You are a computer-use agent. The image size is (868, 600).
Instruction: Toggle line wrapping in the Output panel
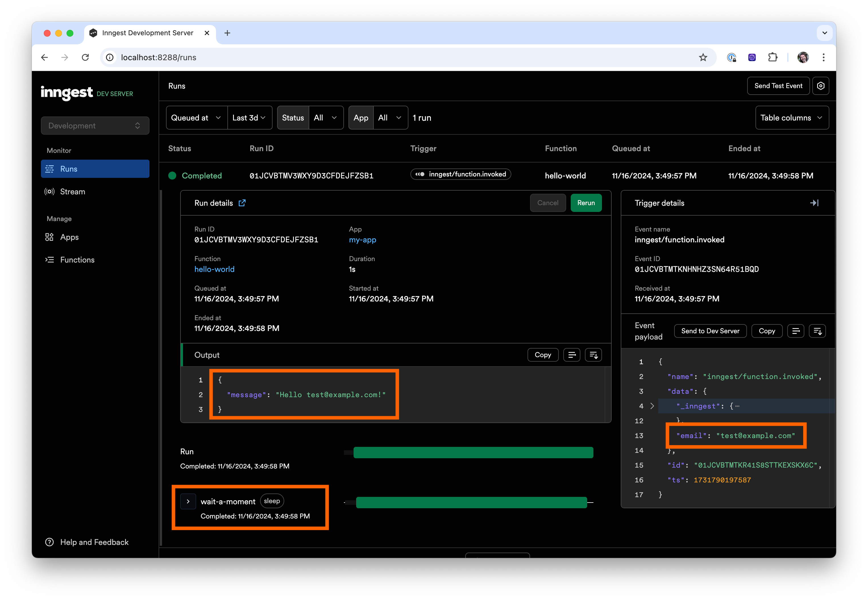572,355
